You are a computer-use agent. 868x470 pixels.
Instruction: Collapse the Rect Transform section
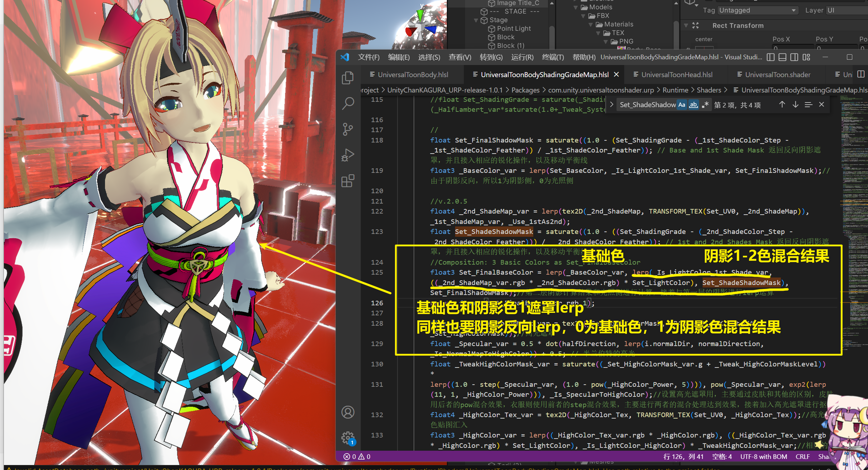click(x=686, y=25)
